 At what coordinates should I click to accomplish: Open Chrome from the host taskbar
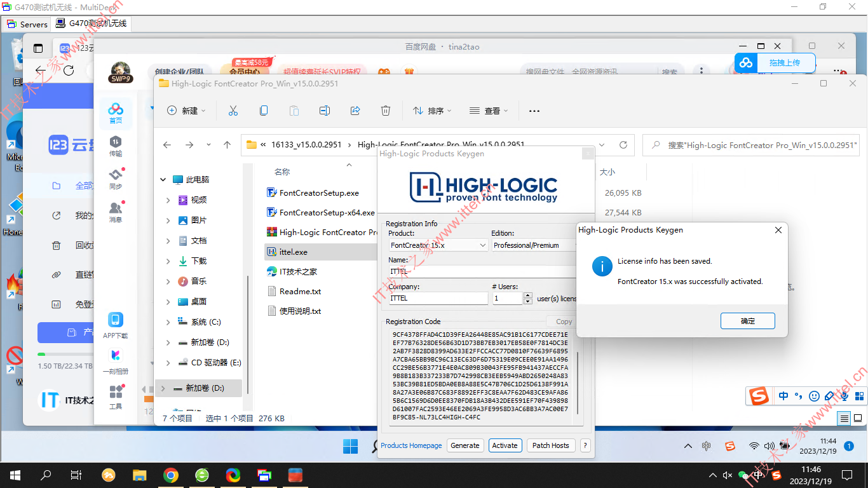click(170, 475)
